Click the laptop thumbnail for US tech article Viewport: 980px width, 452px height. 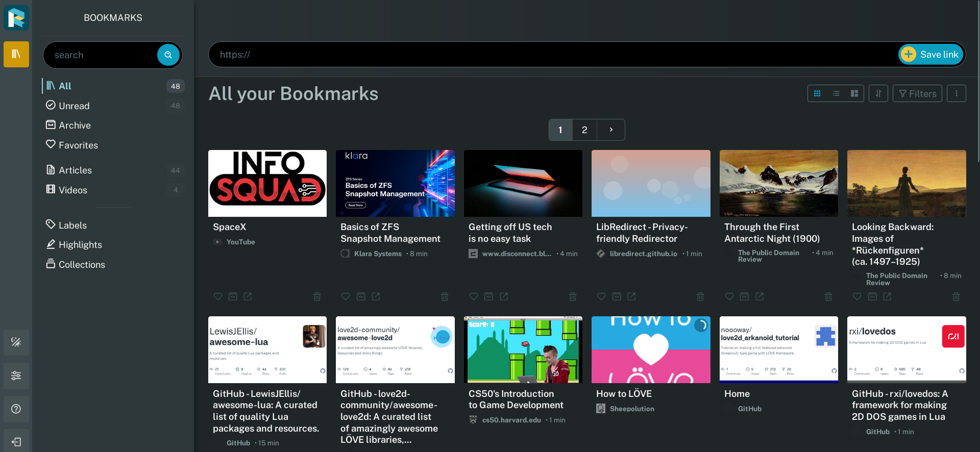523,183
